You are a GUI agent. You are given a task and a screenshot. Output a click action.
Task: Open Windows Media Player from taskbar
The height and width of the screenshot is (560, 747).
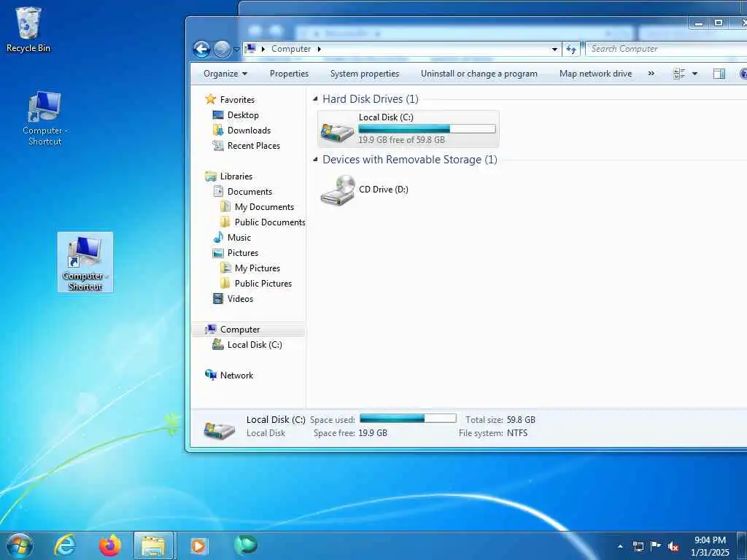[198, 545]
